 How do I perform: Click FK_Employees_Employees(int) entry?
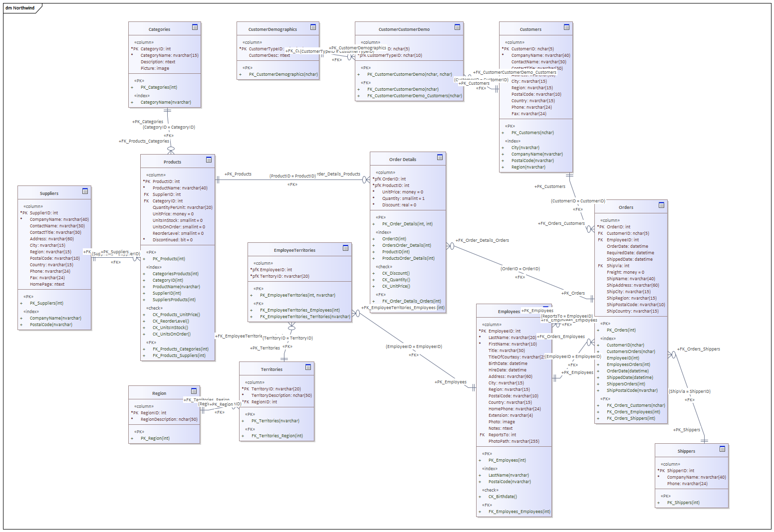pos(519,512)
